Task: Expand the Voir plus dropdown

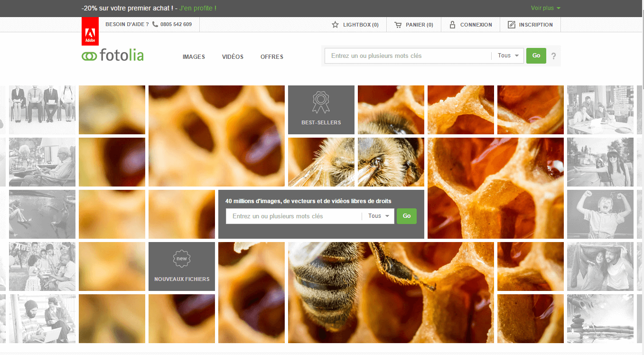Action: [545, 8]
